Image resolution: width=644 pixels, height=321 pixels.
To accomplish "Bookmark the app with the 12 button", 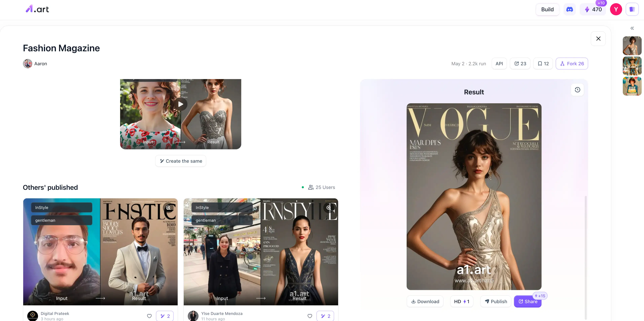I will click(543, 64).
